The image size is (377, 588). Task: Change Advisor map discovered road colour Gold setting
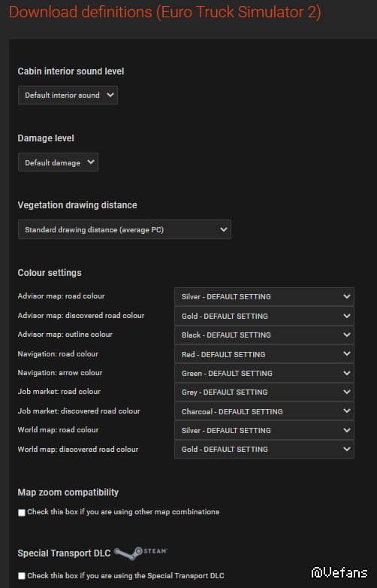pyautogui.click(x=264, y=316)
